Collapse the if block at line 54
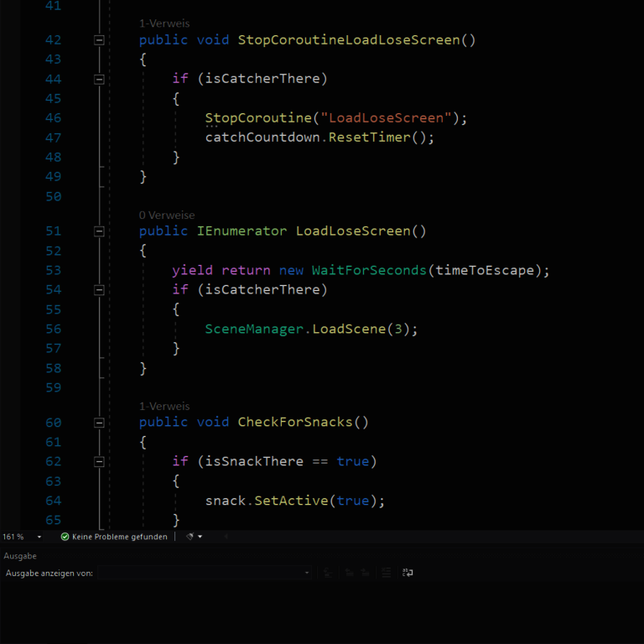The height and width of the screenshot is (644, 644). pos(99,290)
